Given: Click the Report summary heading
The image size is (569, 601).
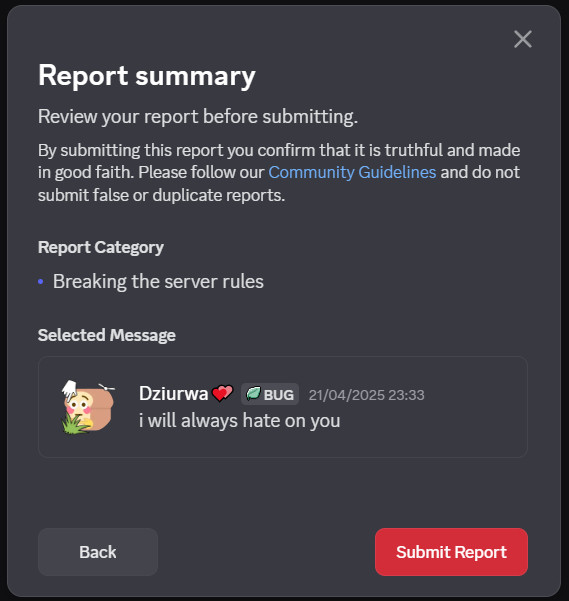Looking at the screenshot, I should [x=147, y=76].
